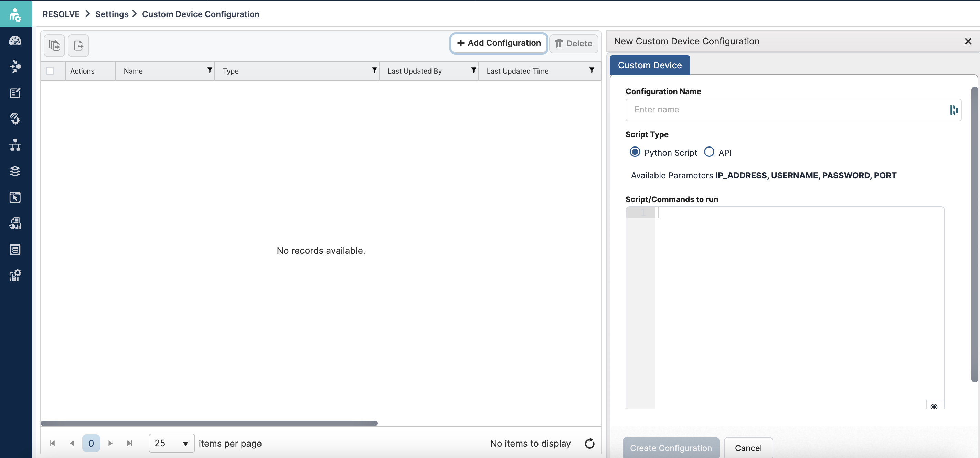Image resolution: width=980 pixels, height=458 pixels.
Task: Refresh the grid with circular arrow
Action: pyautogui.click(x=589, y=443)
